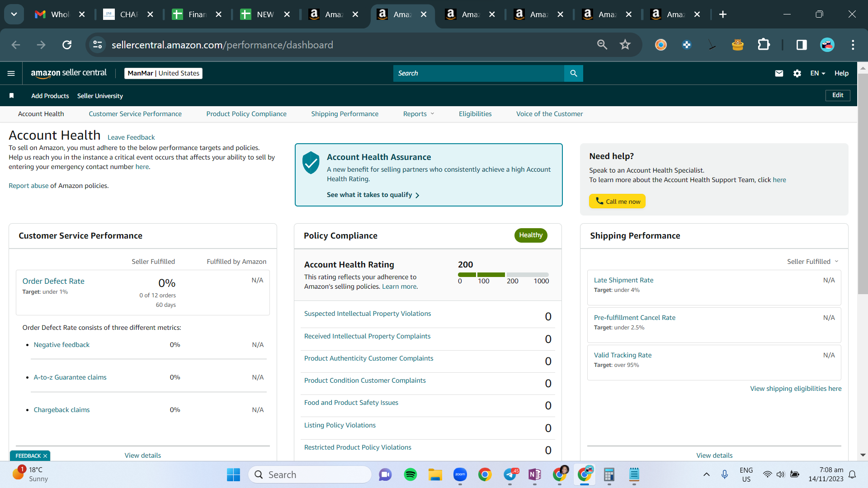Reload the current page
This screenshot has width=868, height=488.
coord(67,45)
